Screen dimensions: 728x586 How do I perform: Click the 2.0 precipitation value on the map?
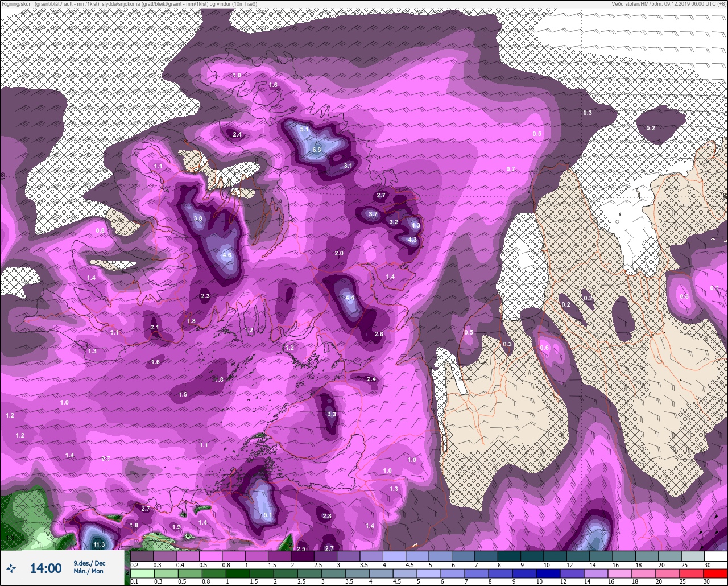tap(339, 254)
